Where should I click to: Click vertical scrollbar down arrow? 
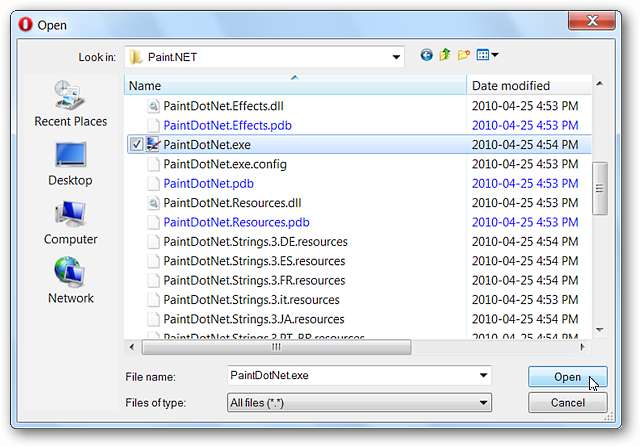point(599,329)
